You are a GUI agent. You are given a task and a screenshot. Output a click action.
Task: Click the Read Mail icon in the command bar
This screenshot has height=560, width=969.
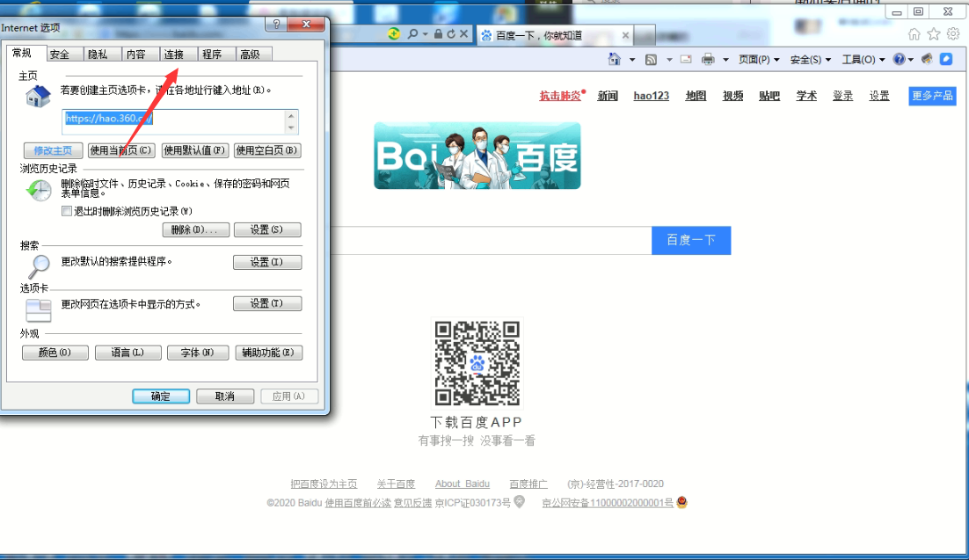[x=686, y=59]
